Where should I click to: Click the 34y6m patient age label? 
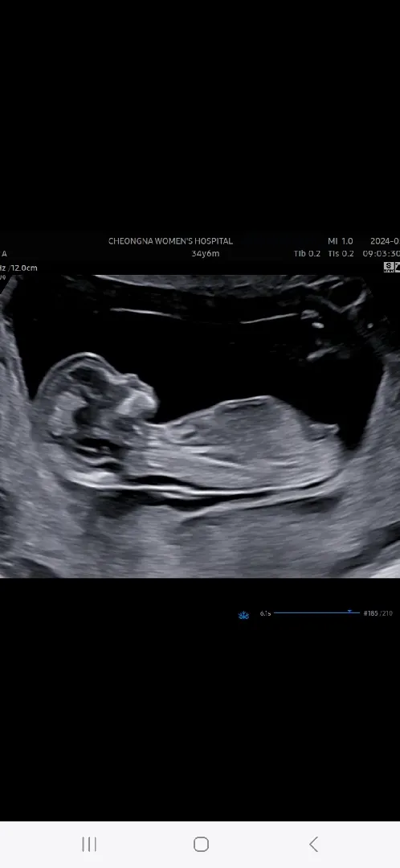[206, 254]
